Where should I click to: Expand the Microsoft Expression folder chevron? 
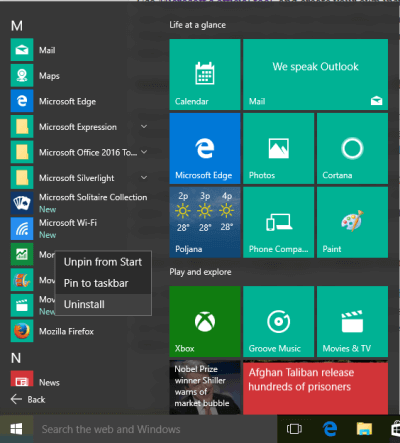coord(144,127)
